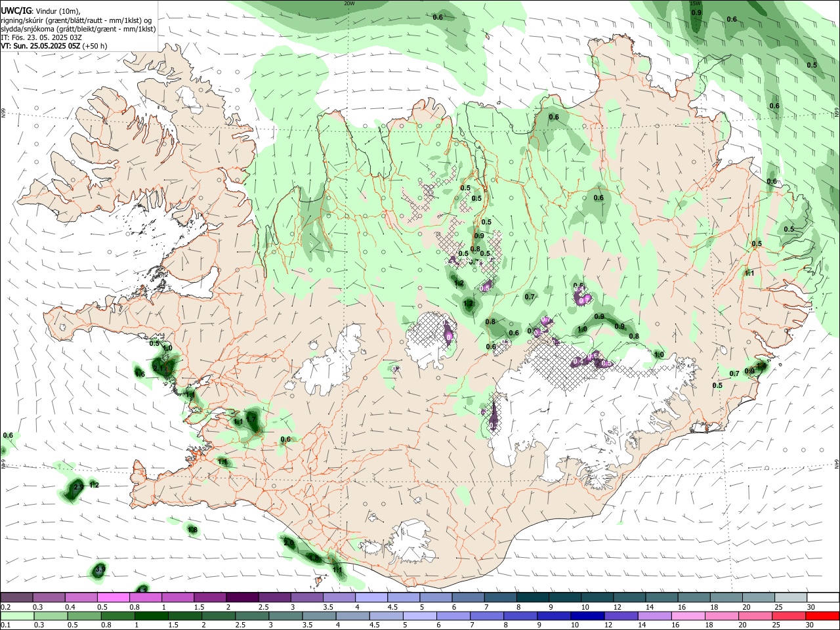Choose the pink rain swatch labeled 16
This screenshot has height=630, width=840.
688,616
